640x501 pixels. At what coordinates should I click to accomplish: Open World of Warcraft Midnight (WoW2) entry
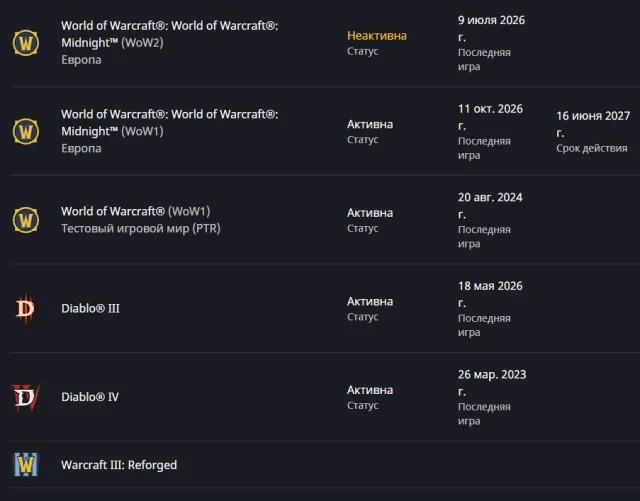169,34
